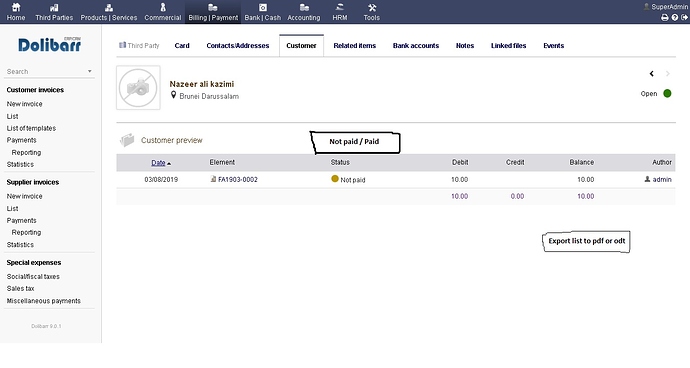The width and height of the screenshot is (690, 368).
Task: Click Supplier invoices section heading
Action: 33,182
